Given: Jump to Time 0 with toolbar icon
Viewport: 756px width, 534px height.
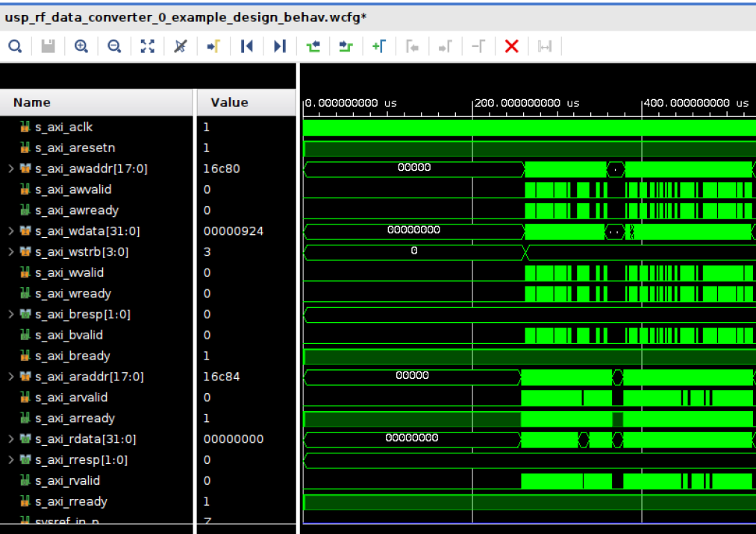Looking at the screenshot, I should pyautogui.click(x=212, y=45).
